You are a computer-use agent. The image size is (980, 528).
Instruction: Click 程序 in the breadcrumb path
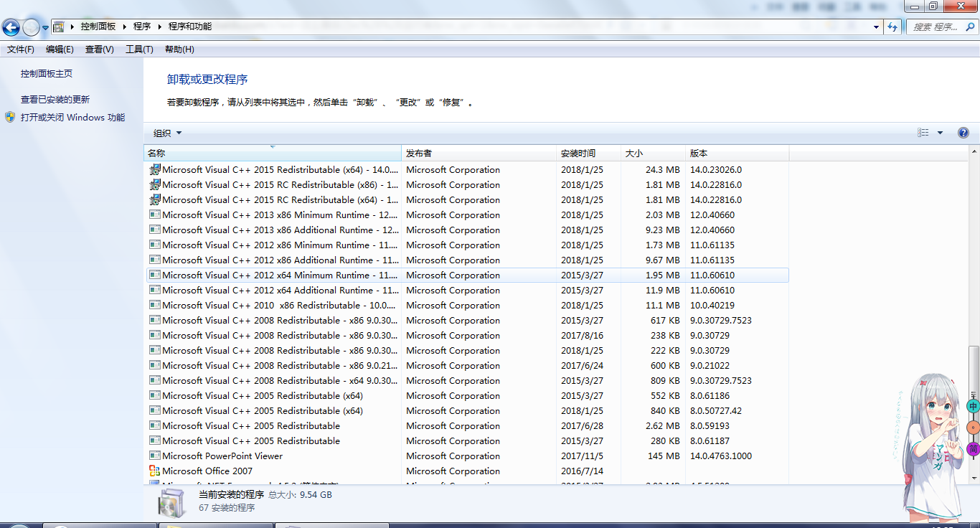(142, 27)
